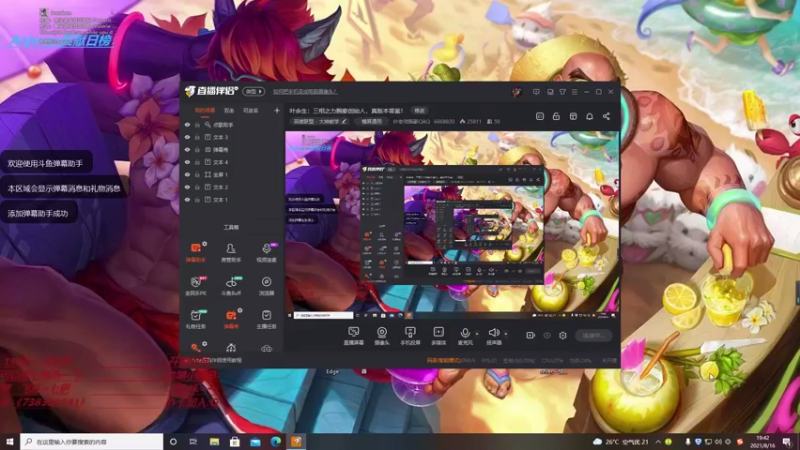Expand the mode pill next to logo
Viewport: 800px width, 450px height.
pos(254,92)
